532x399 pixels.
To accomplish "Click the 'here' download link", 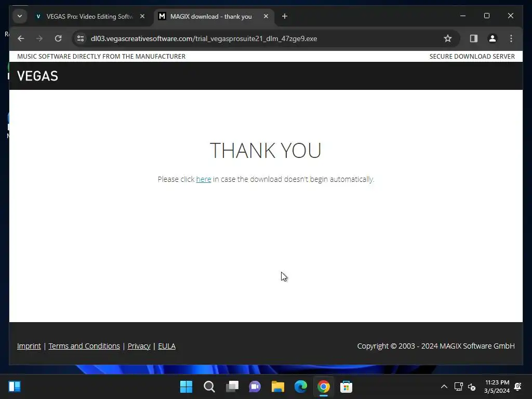I will (x=204, y=179).
